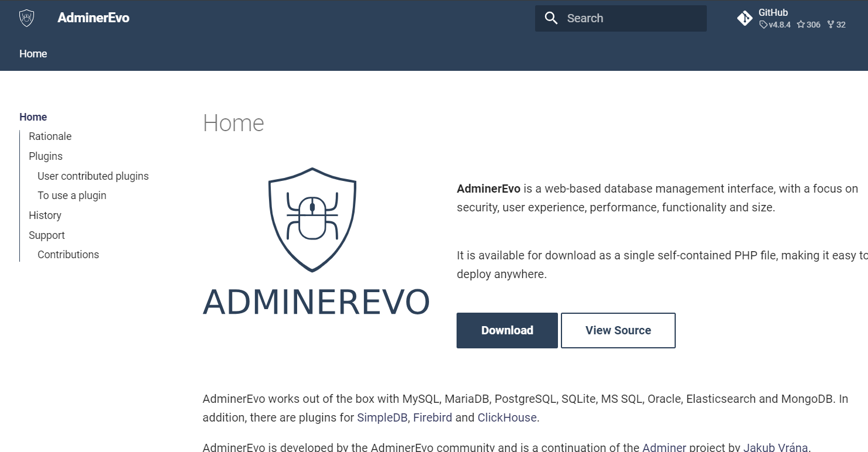Open the Firebird plugin link
Viewport: 868px width, 452px height.
tap(433, 417)
